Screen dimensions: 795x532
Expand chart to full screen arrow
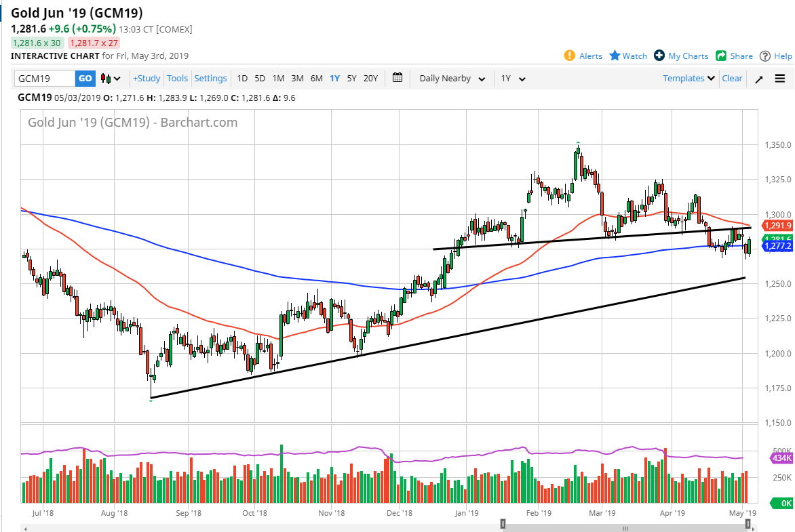pos(759,79)
